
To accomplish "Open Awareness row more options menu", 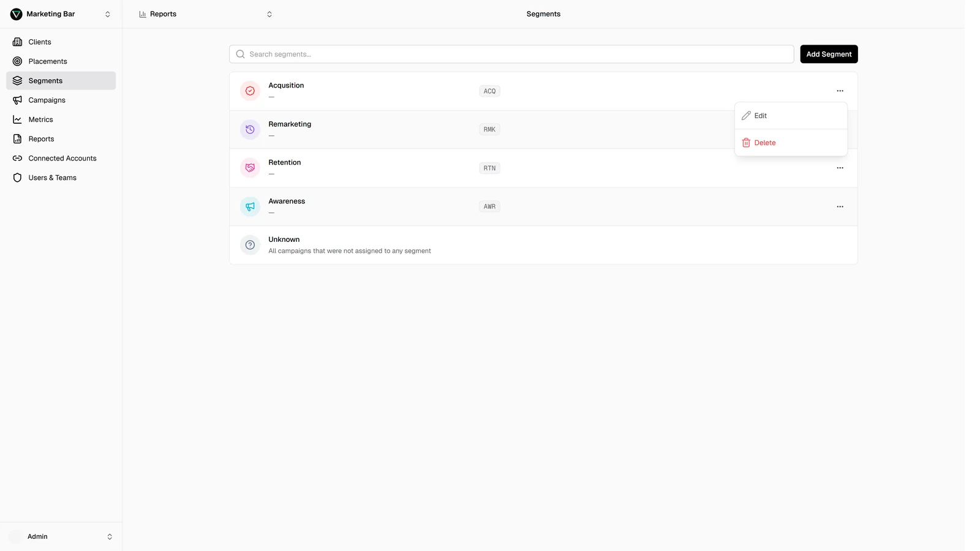I will tap(840, 206).
